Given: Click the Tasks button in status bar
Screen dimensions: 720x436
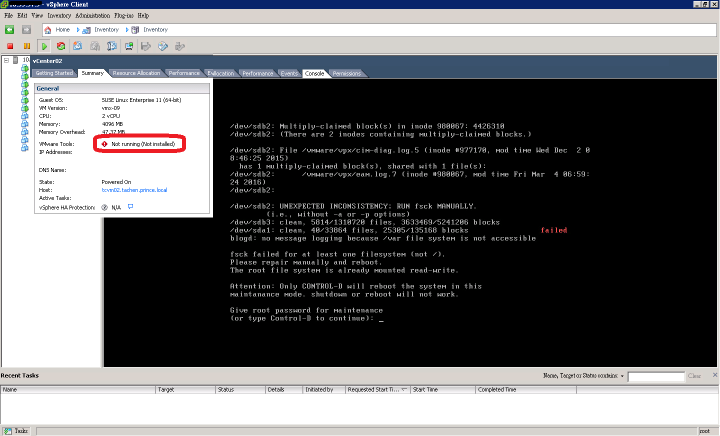Looking at the screenshot, I should [x=16, y=431].
